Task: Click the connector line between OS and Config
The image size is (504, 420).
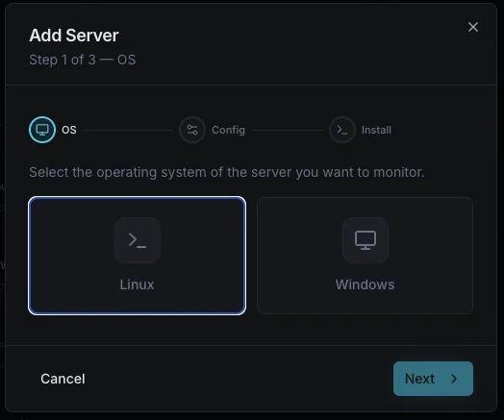Action: (128, 130)
